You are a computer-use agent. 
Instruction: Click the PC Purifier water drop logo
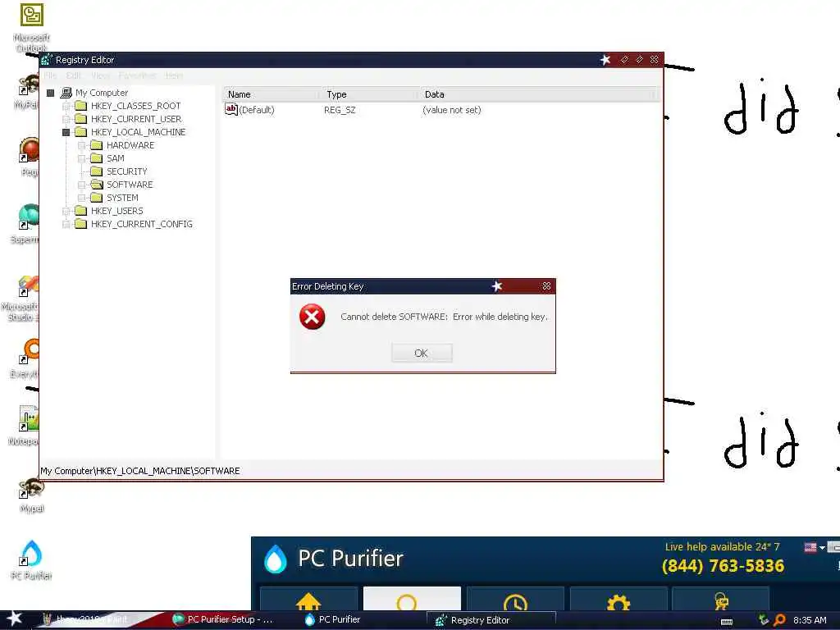276,559
